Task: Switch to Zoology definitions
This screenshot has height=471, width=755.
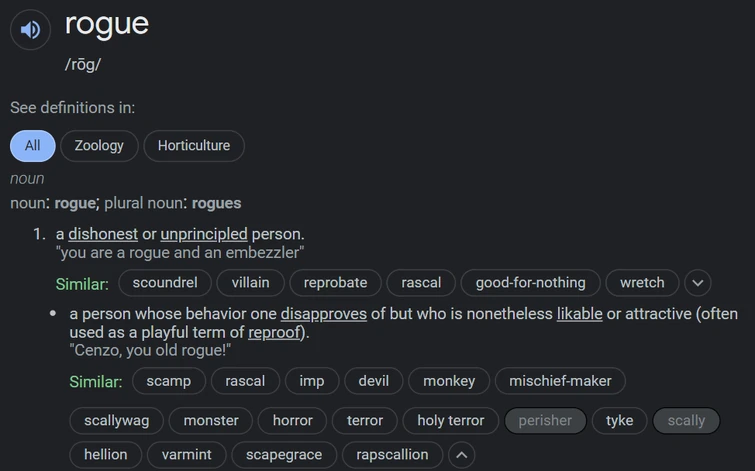Action: tap(99, 146)
